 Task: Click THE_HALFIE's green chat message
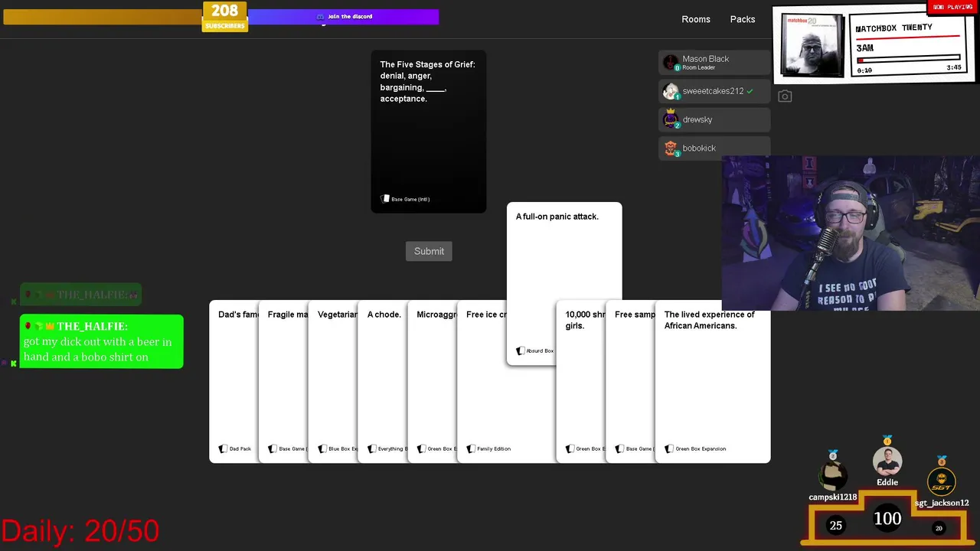click(102, 341)
